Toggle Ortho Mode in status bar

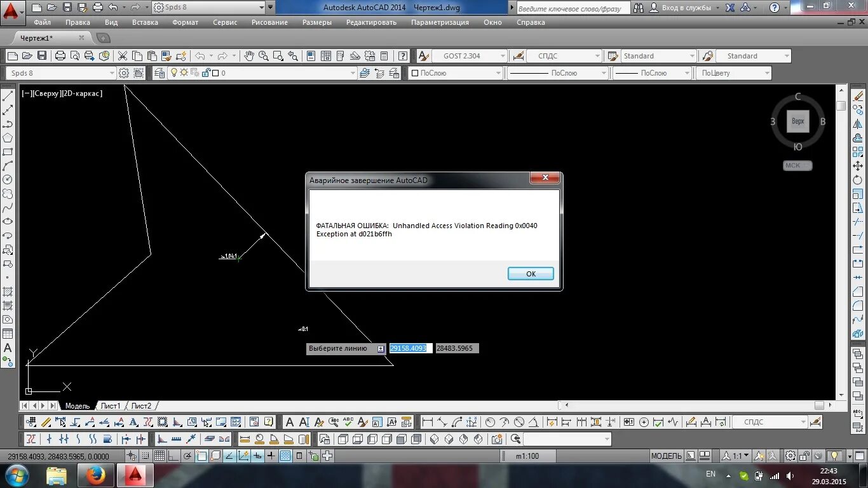pos(173,456)
